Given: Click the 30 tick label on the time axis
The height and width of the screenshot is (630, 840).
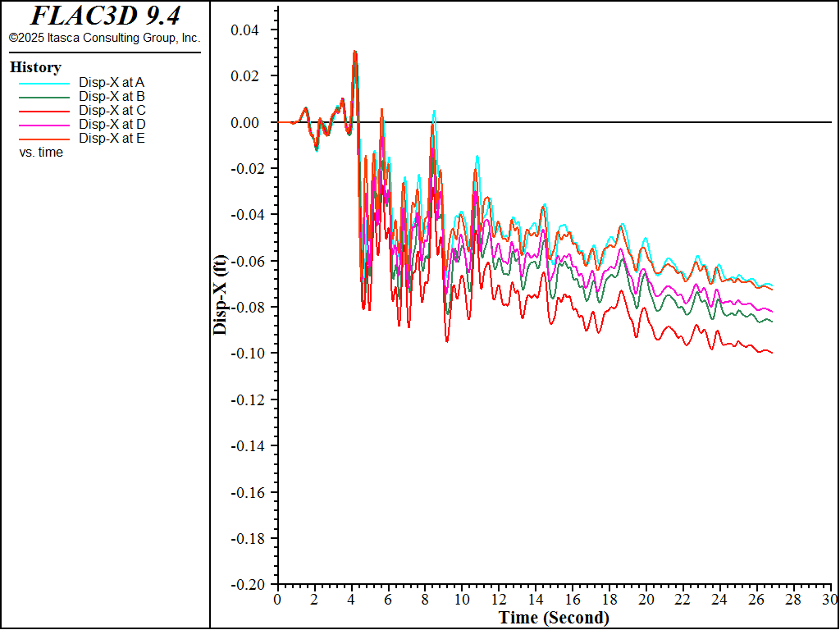Looking at the screenshot, I should click(x=831, y=599).
